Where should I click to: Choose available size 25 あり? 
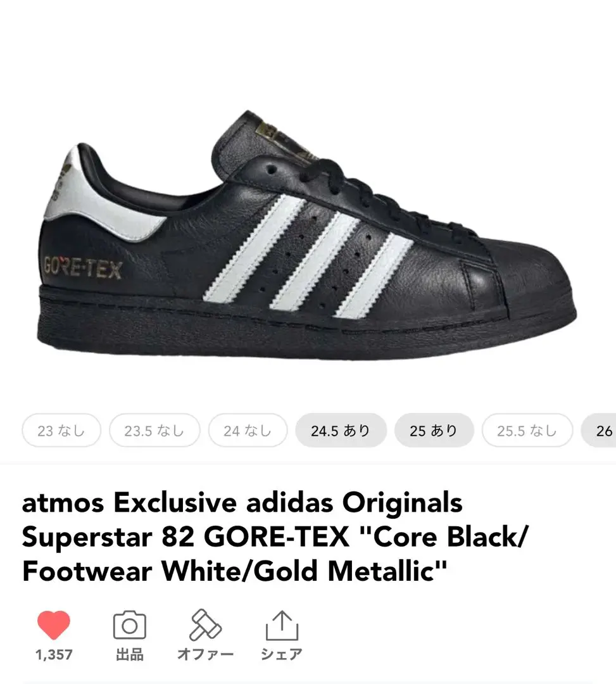[x=434, y=431]
